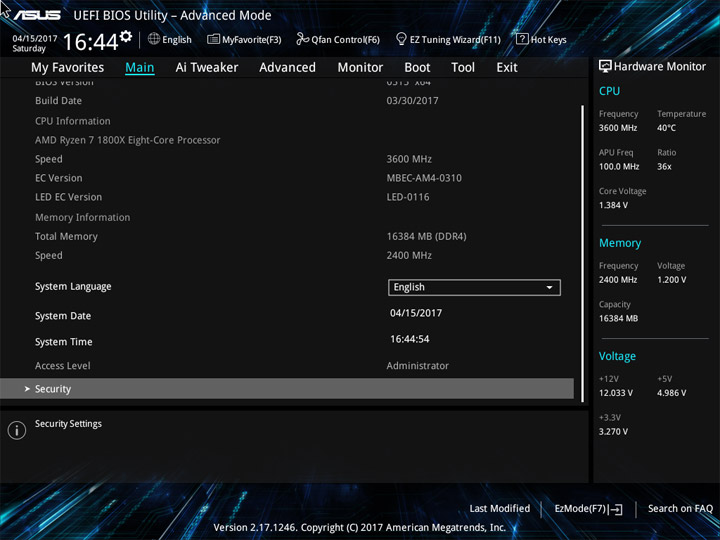Click Last Modified button
The image size is (720, 540).
pos(500,508)
